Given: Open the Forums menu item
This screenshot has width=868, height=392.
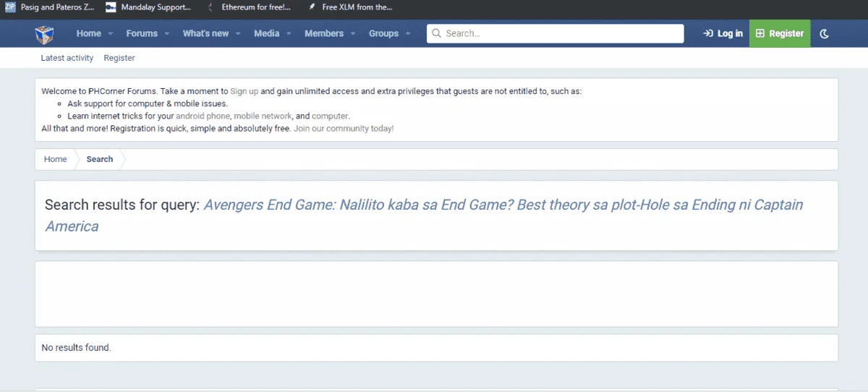Looking at the screenshot, I should (142, 33).
